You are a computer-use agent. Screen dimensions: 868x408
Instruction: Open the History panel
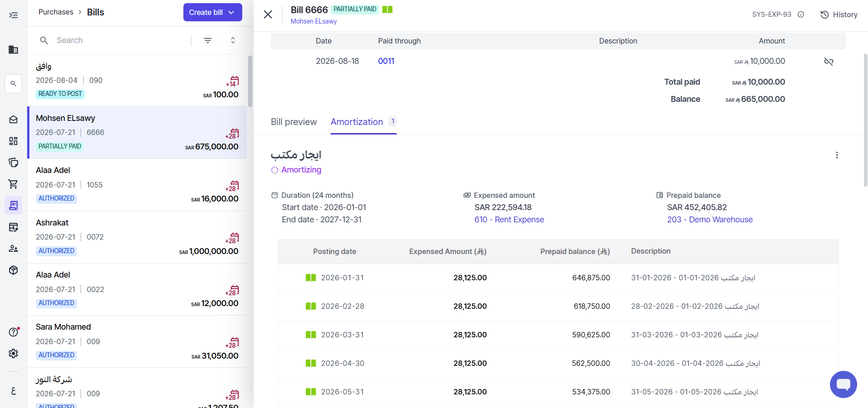[839, 14]
